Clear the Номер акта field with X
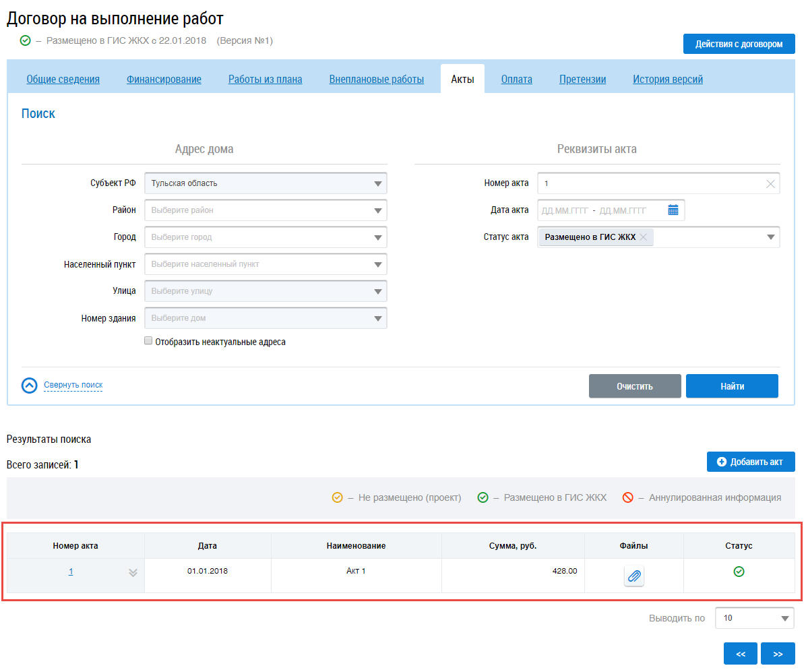The height and width of the screenshot is (672, 806). point(770,183)
